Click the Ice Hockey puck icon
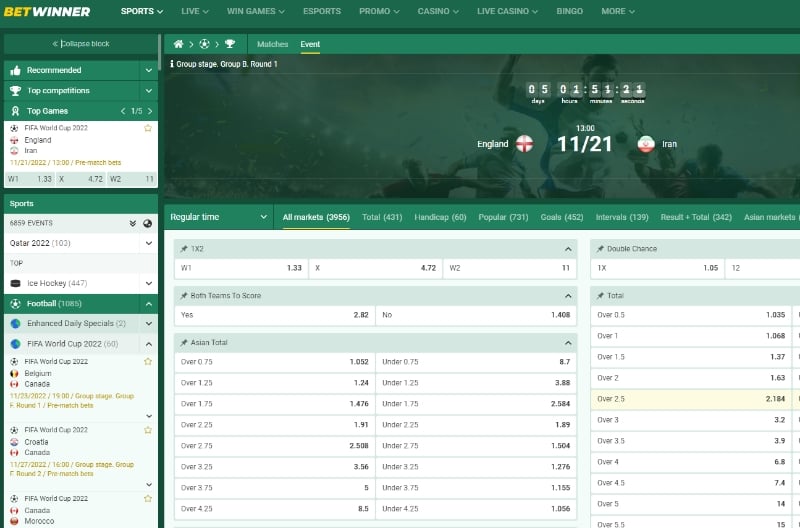The width and height of the screenshot is (800, 528). pos(15,283)
